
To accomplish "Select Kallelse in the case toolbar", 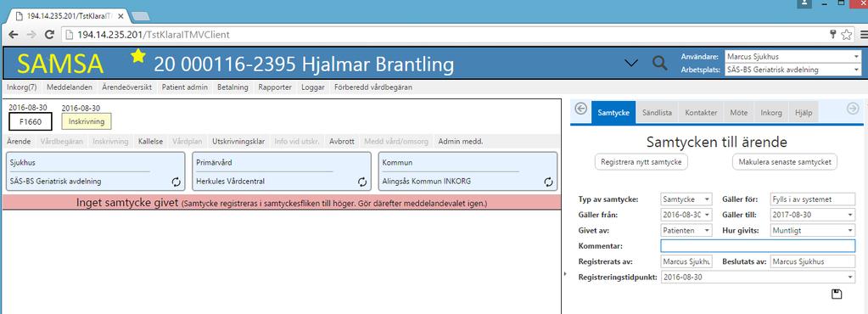I will [x=150, y=142].
